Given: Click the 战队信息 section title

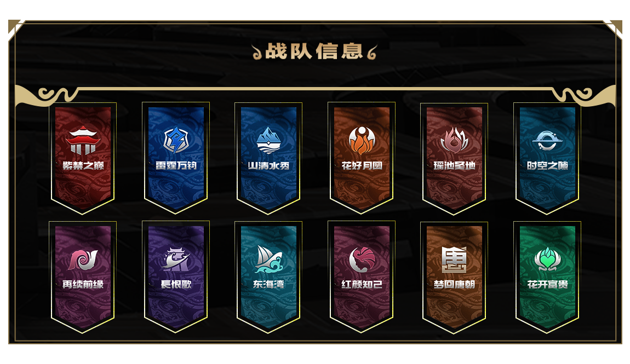Looking at the screenshot, I should point(314,51).
